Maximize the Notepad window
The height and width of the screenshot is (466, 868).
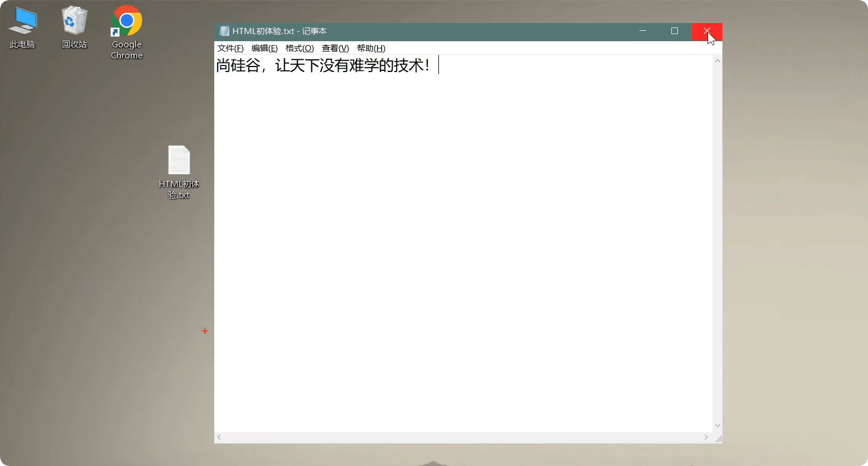(675, 31)
